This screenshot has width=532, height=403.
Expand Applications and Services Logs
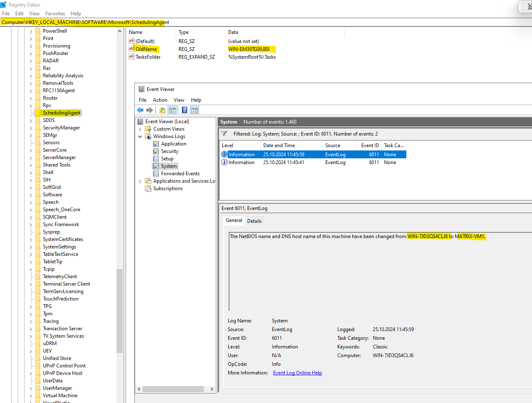tap(140, 181)
